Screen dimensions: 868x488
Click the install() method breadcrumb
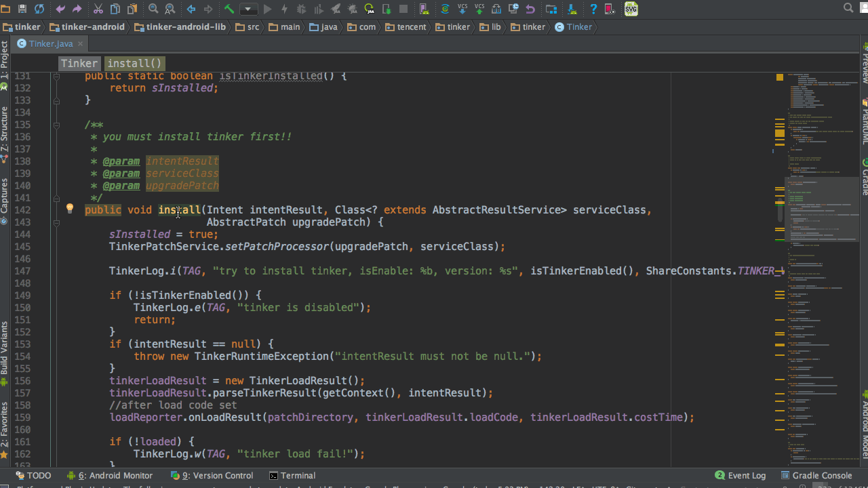click(x=134, y=63)
